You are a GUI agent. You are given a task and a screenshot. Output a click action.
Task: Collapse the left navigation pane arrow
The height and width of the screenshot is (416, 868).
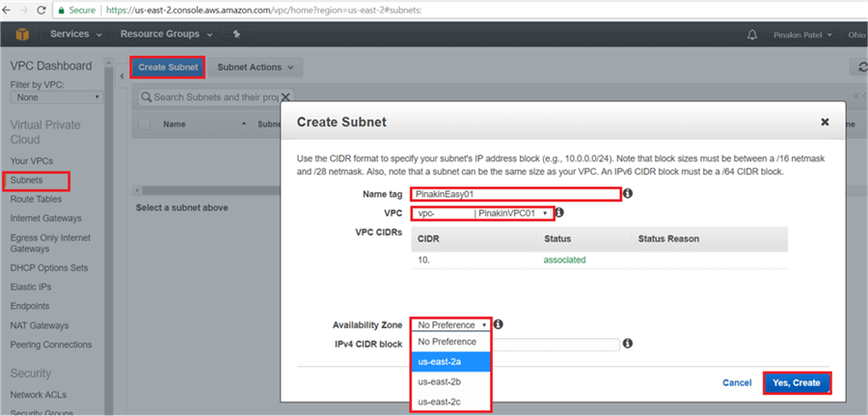(x=122, y=76)
